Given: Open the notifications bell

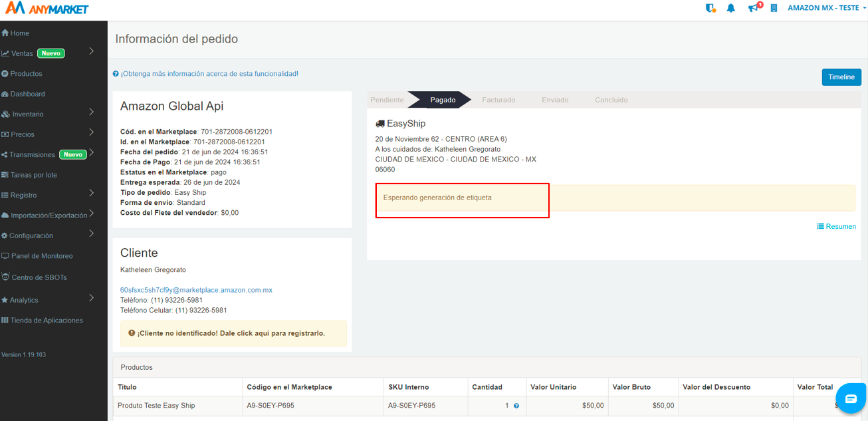Looking at the screenshot, I should (x=731, y=8).
